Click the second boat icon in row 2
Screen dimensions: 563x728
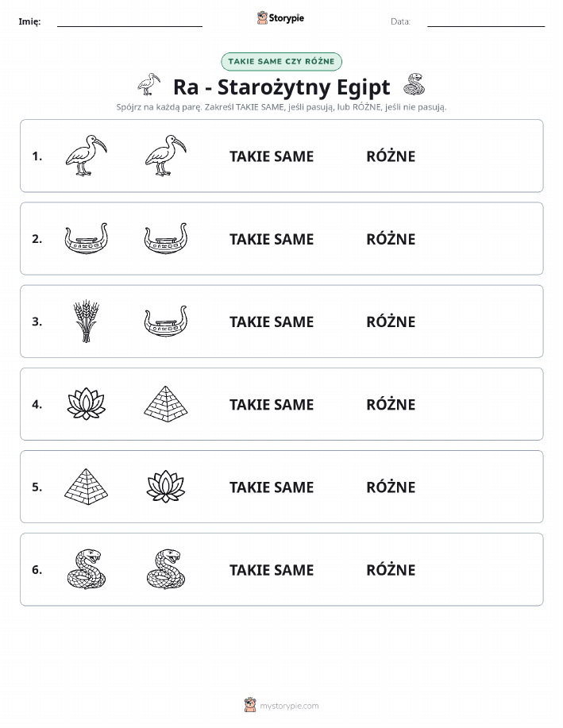click(x=166, y=238)
